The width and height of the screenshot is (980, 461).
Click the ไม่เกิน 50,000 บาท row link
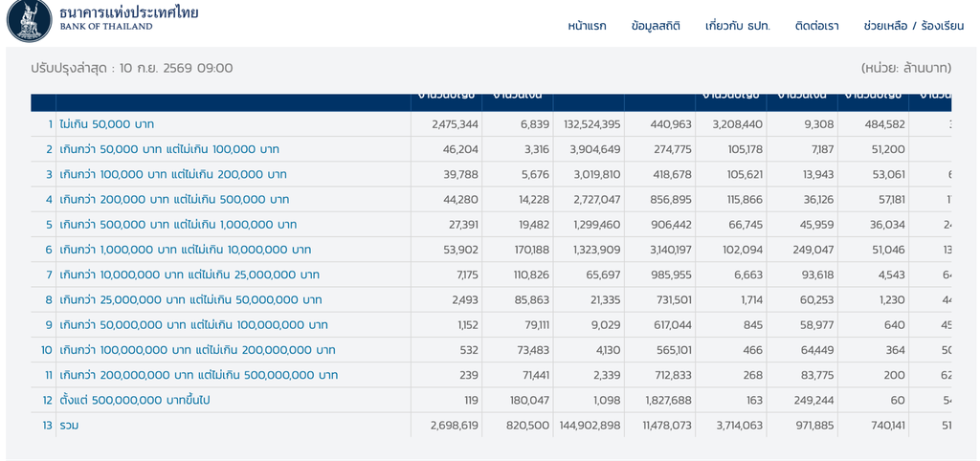click(x=107, y=124)
